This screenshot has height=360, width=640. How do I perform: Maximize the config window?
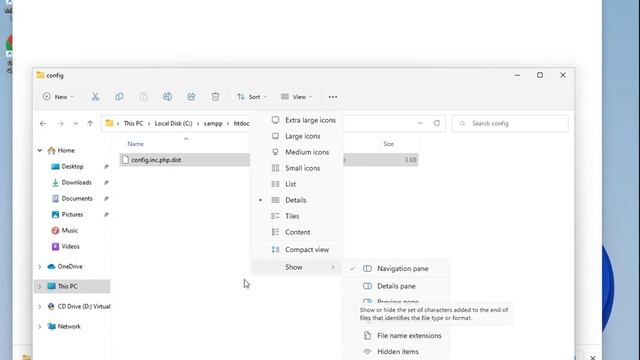click(x=540, y=75)
